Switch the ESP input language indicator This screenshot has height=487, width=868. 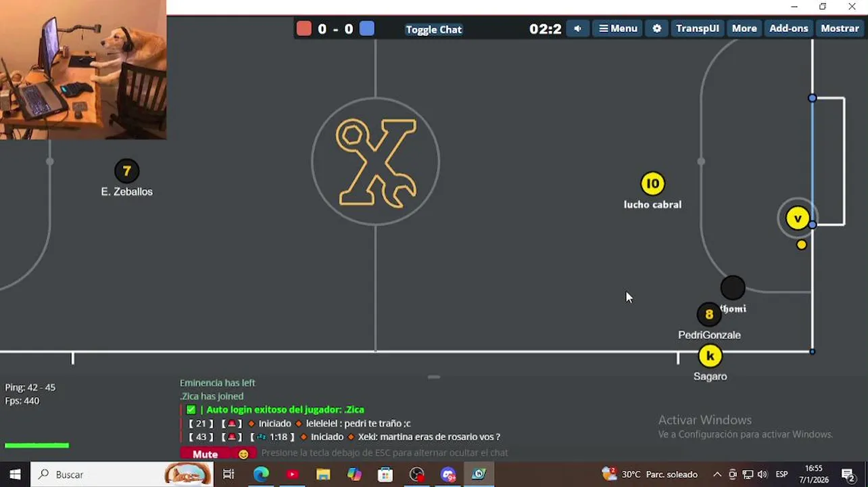coord(782,474)
